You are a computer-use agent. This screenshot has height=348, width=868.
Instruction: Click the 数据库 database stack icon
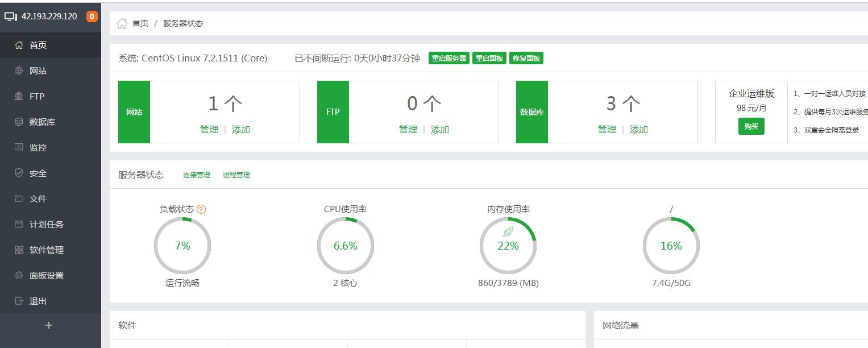click(19, 122)
